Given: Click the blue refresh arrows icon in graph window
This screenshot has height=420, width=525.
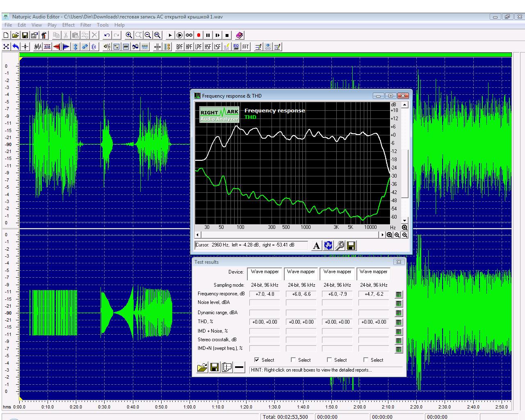Looking at the screenshot, I should pos(328,246).
